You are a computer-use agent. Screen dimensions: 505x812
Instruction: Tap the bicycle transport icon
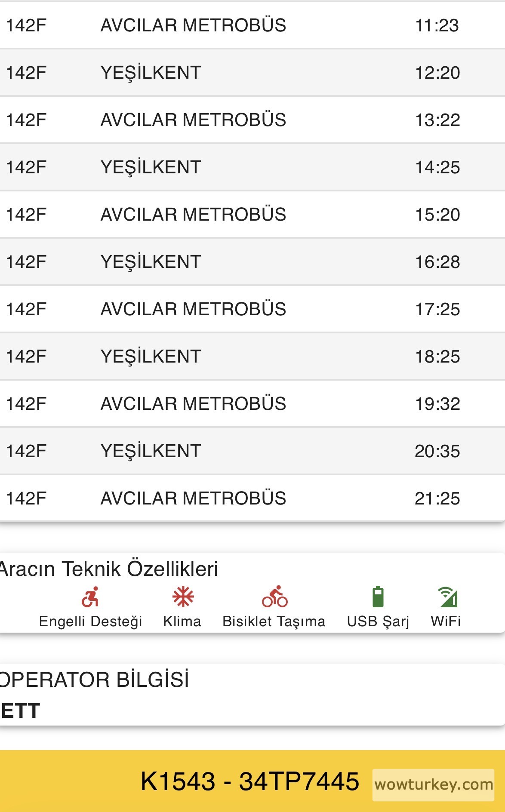[x=274, y=597]
